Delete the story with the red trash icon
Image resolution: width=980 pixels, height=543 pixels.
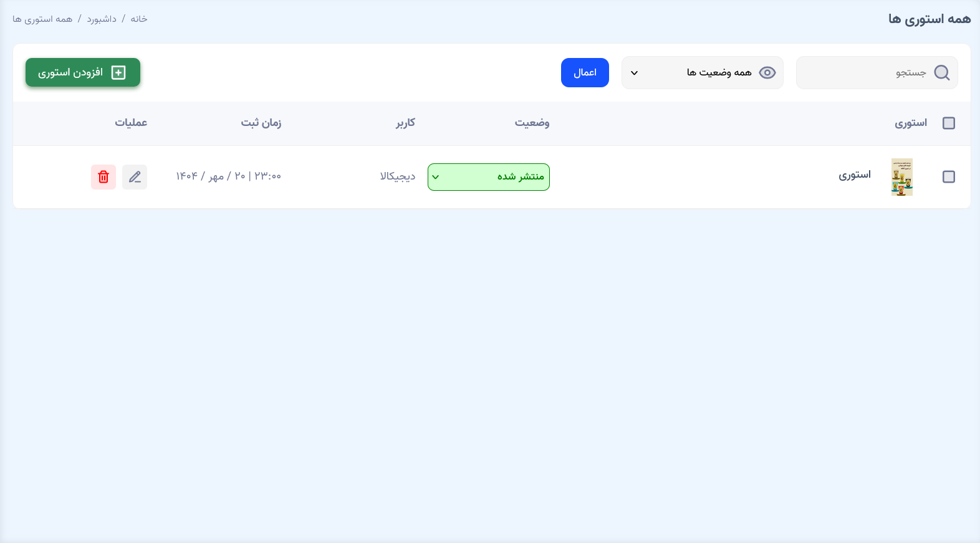pos(103,177)
